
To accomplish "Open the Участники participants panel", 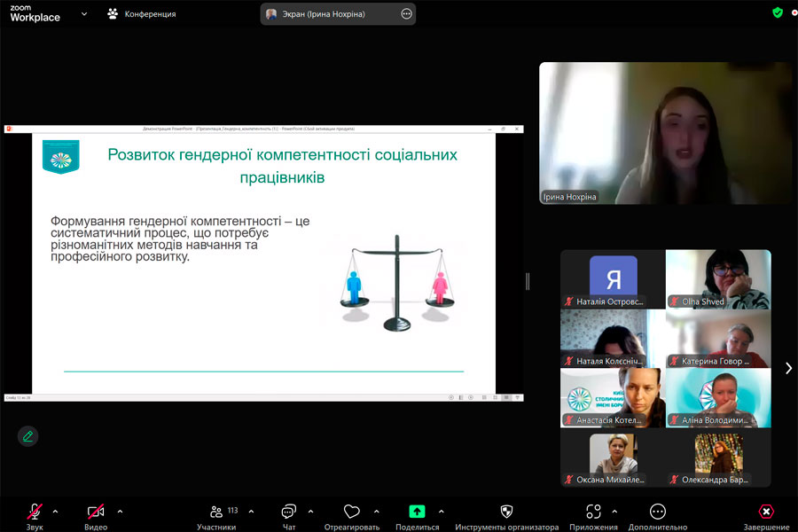I will (216, 511).
